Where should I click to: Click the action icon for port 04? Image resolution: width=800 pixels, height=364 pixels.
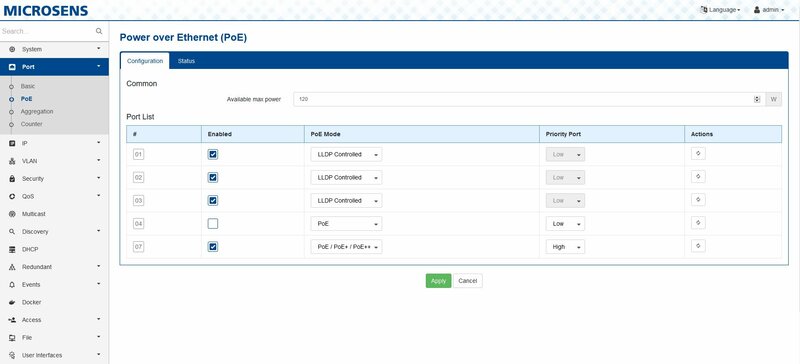pos(698,223)
